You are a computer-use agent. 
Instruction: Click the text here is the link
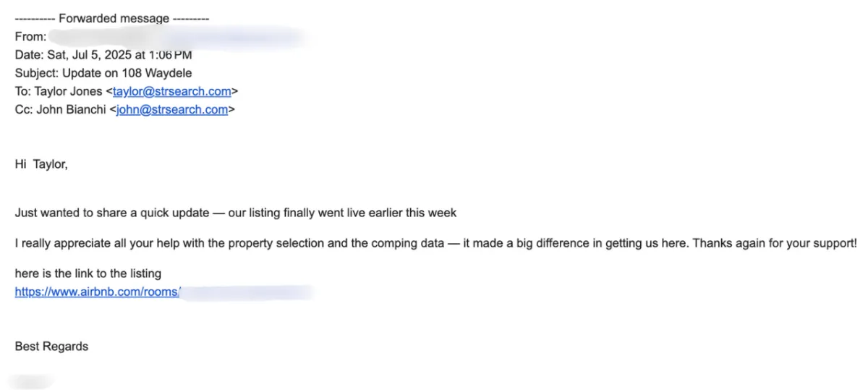(88, 274)
